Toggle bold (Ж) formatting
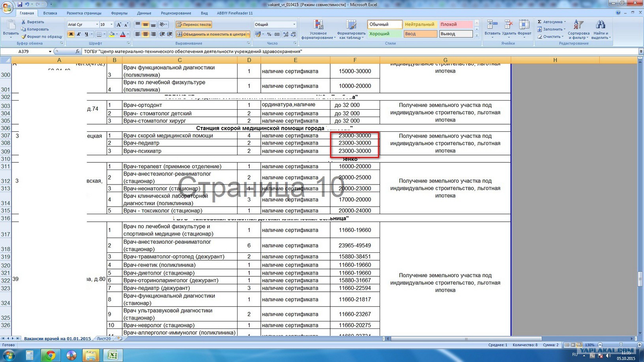Screen dimensions: 644x362 [71, 34]
